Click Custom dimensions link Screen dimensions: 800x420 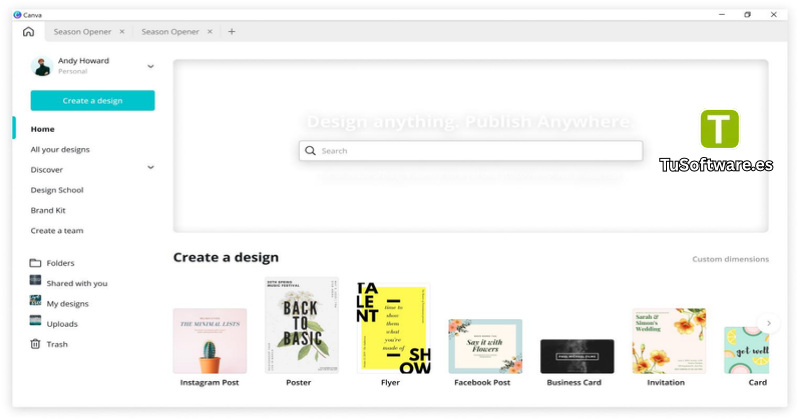point(730,259)
